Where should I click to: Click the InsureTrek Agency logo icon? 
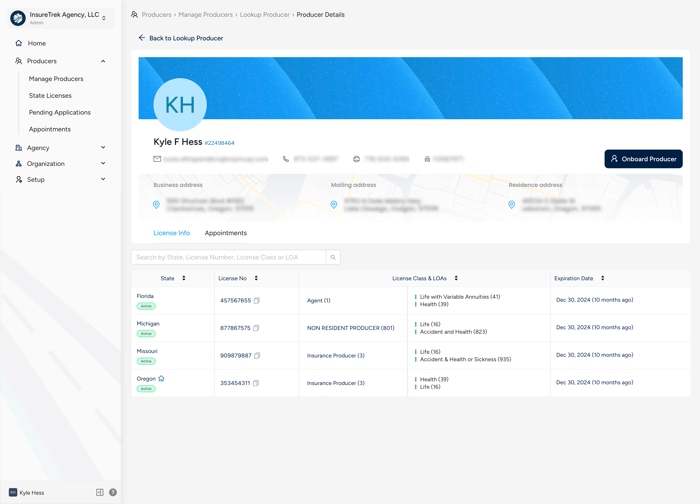[18, 18]
